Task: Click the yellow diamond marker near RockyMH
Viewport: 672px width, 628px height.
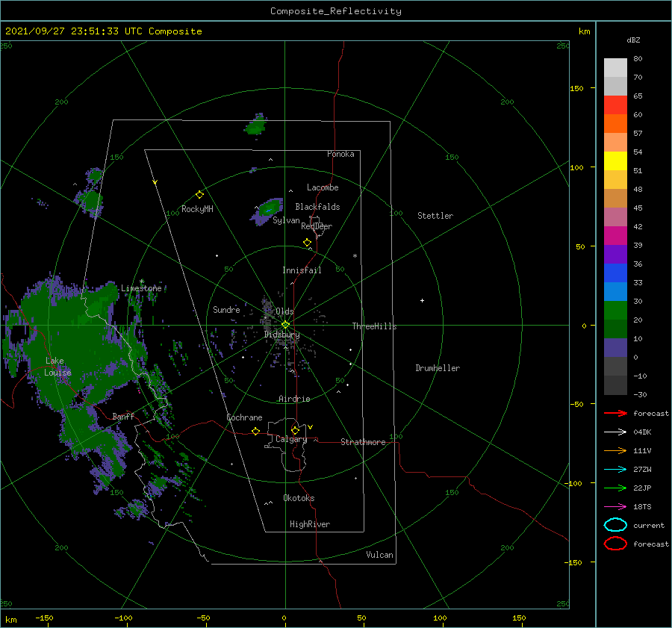Action: [x=199, y=195]
